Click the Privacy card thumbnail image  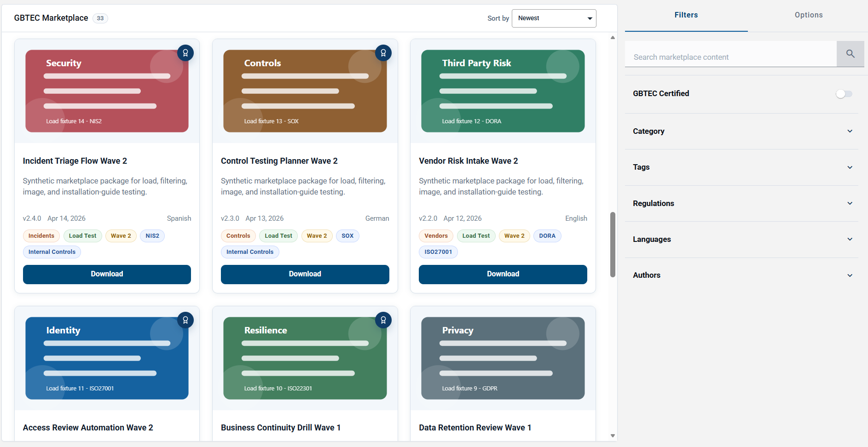503,358
